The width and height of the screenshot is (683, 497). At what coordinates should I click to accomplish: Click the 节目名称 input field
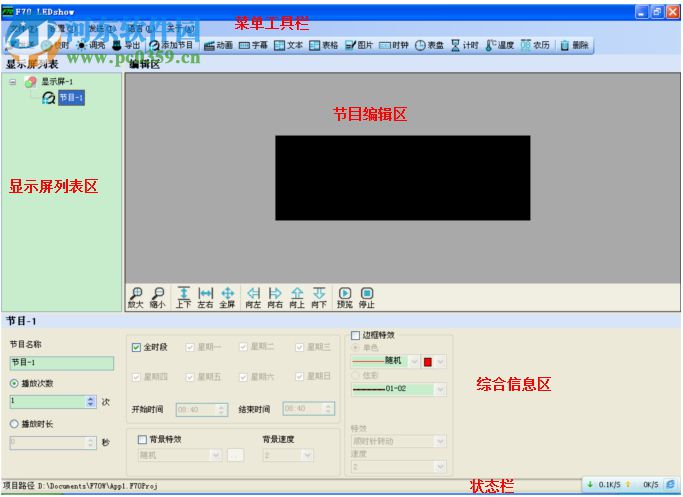click(x=62, y=363)
